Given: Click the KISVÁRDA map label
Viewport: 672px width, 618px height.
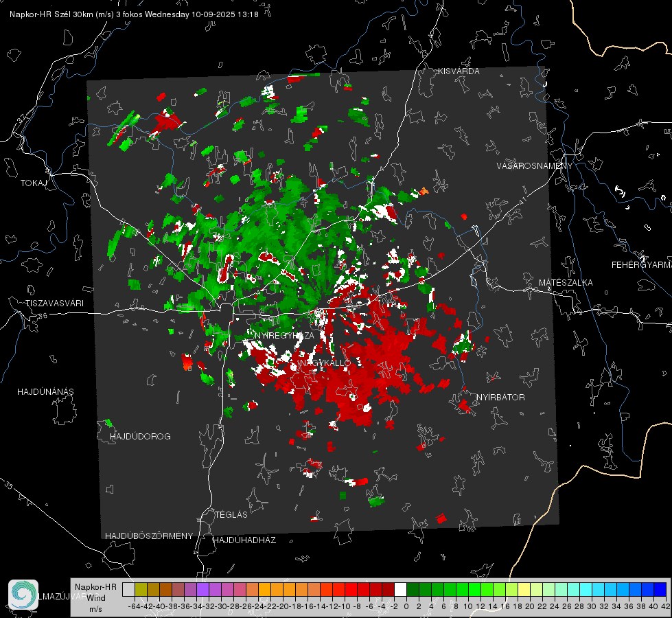Looking at the screenshot, I should tap(459, 71).
